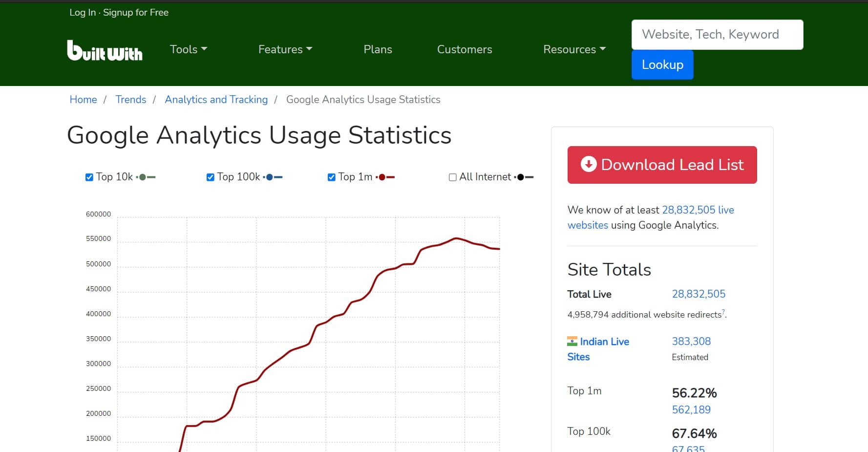Open the Trends breadcrumb link
The width and height of the screenshot is (868, 452).
130,100
